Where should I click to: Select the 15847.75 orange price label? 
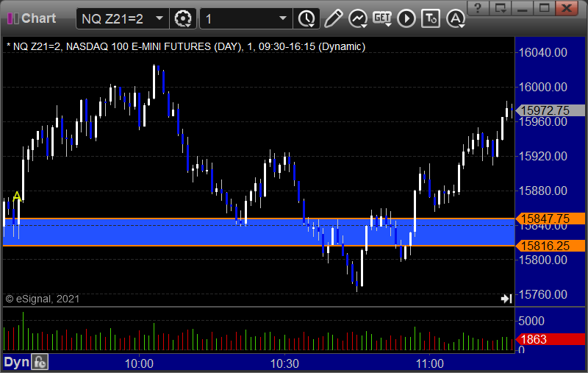(551, 219)
